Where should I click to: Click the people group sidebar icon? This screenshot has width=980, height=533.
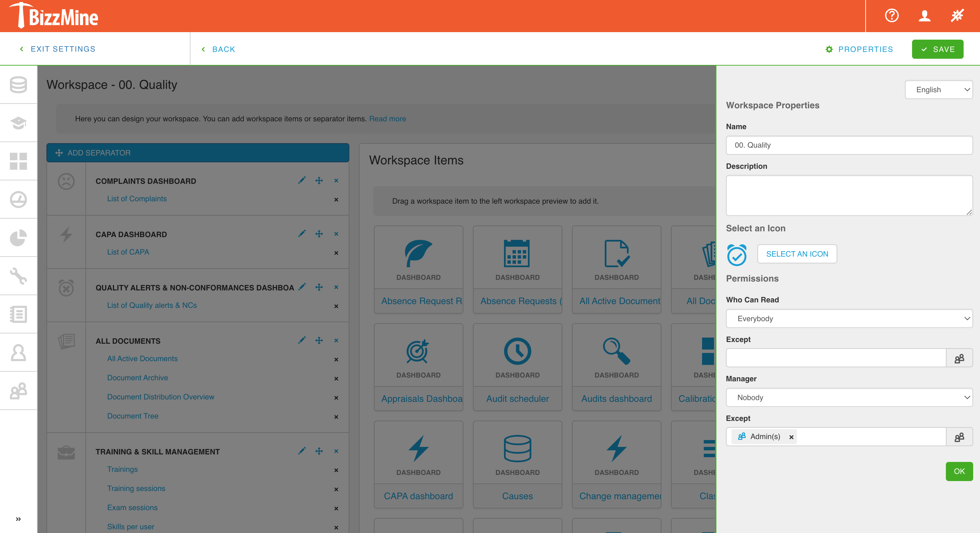pyautogui.click(x=18, y=390)
